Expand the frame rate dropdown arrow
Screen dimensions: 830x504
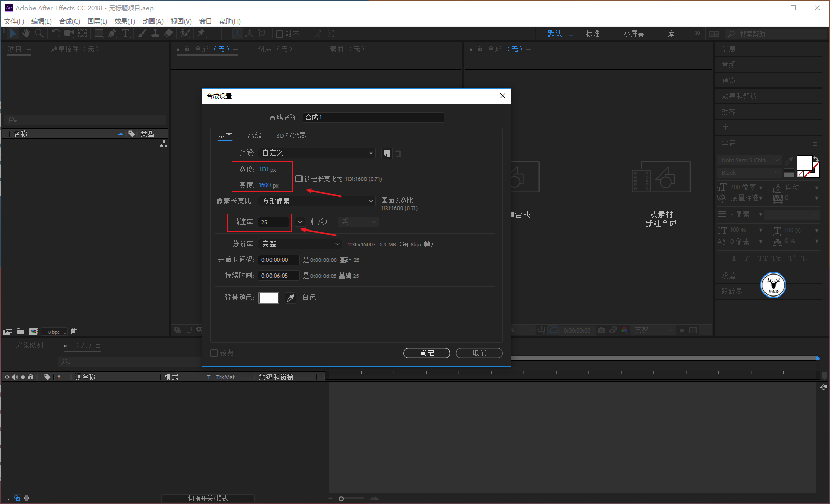click(300, 222)
